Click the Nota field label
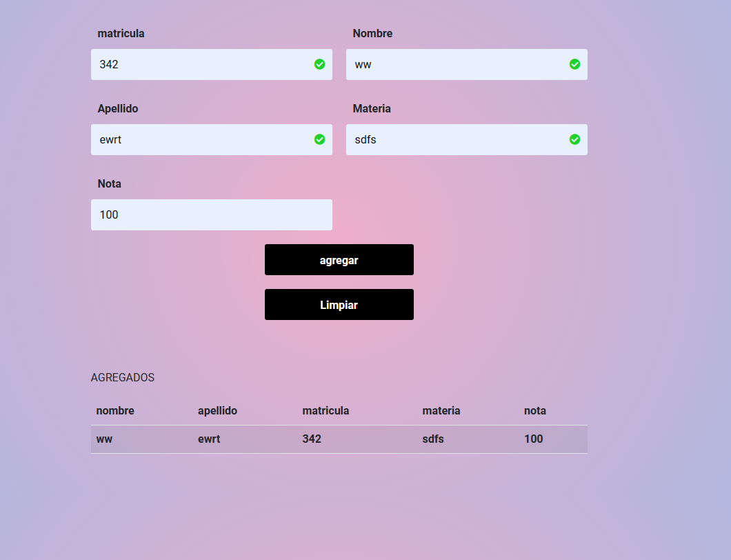The image size is (731, 560). 109,183
